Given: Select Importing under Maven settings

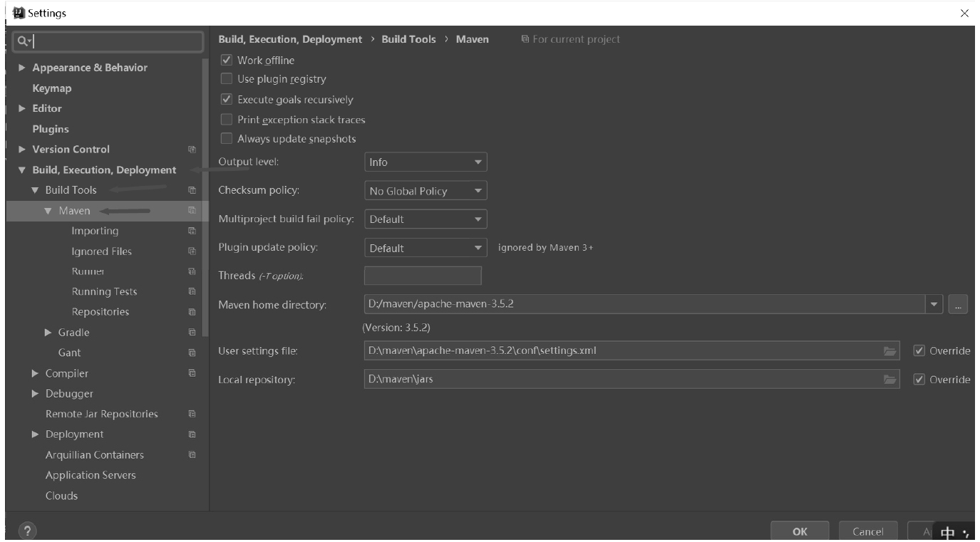Looking at the screenshot, I should 95,231.
